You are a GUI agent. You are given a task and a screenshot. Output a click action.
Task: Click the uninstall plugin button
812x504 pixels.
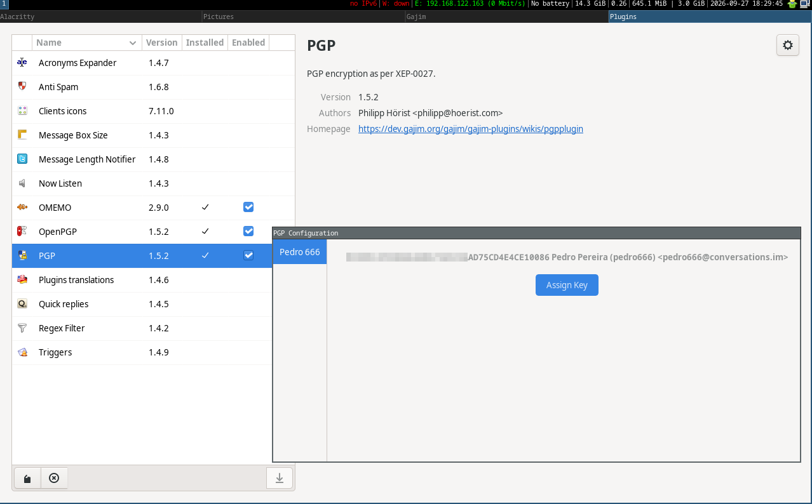tap(54, 478)
